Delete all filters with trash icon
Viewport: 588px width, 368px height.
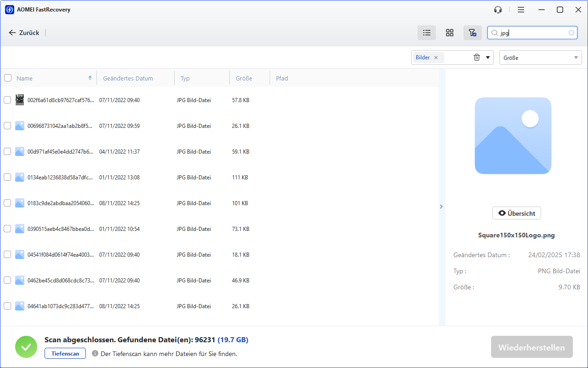point(477,57)
